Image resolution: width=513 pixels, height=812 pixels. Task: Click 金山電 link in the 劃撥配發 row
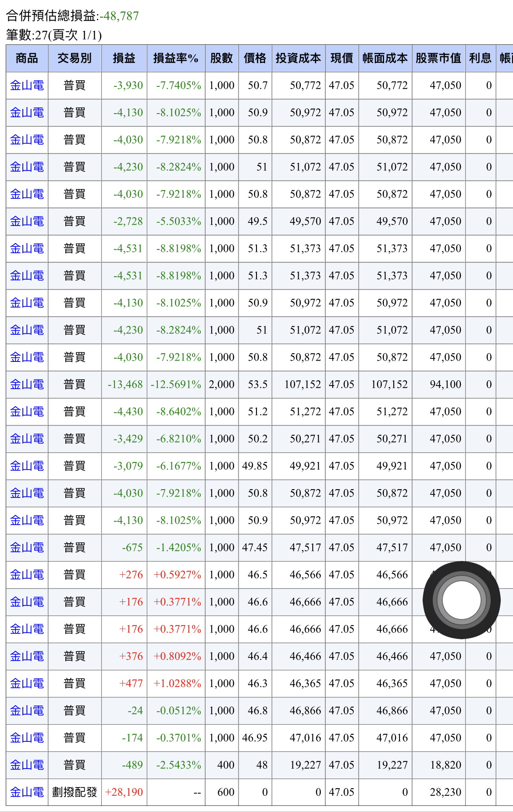(x=27, y=792)
